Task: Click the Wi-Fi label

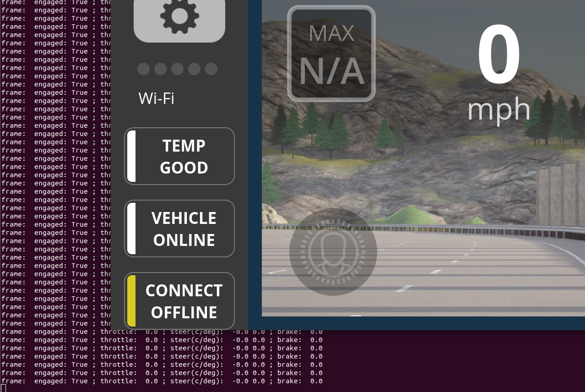Action: 156,98
